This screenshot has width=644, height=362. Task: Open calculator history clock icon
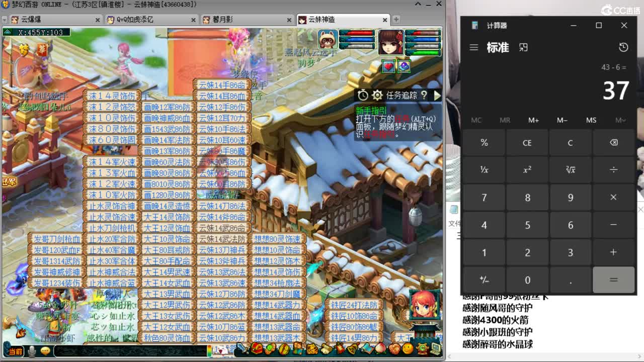pyautogui.click(x=623, y=47)
